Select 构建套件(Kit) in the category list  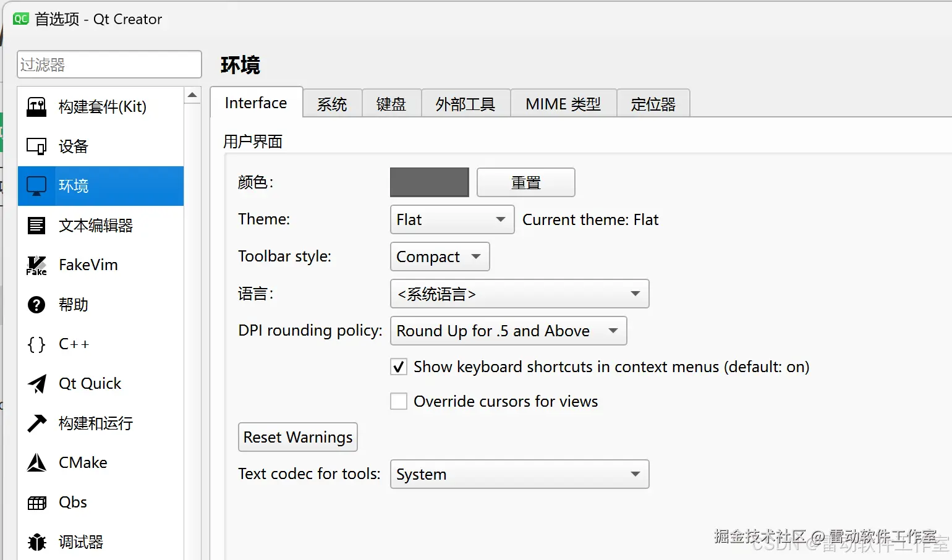101,107
